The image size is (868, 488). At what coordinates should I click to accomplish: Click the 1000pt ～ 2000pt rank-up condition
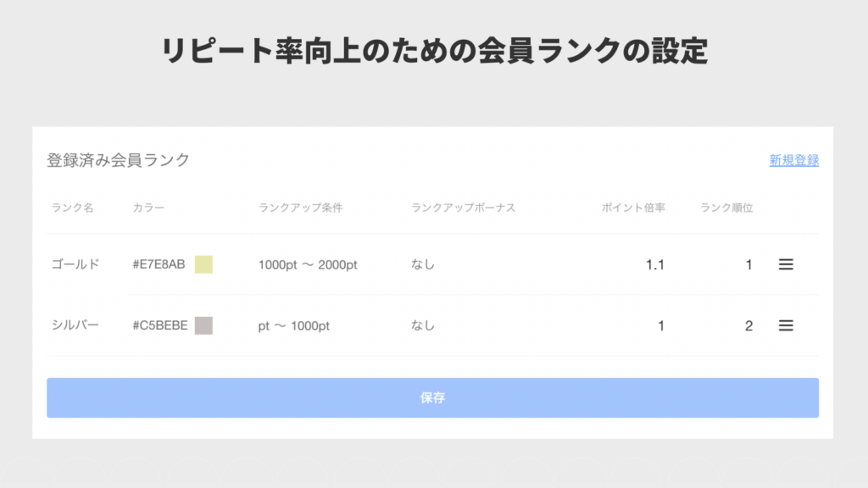tap(308, 264)
